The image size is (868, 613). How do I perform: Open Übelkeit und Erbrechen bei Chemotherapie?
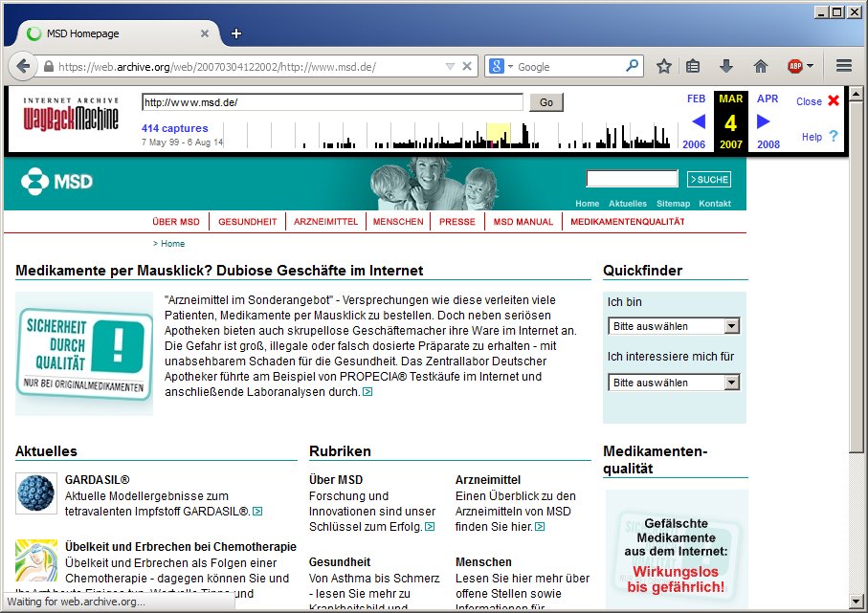(x=181, y=547)
